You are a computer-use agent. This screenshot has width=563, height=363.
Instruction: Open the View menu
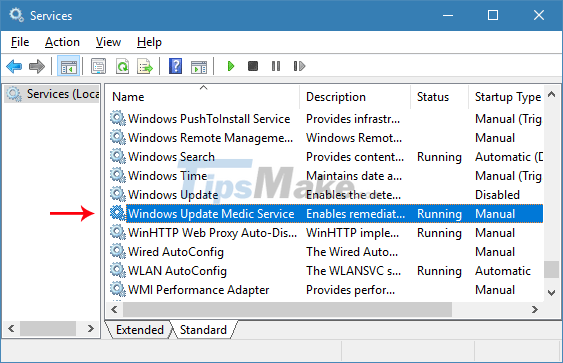tap(108, 42)
